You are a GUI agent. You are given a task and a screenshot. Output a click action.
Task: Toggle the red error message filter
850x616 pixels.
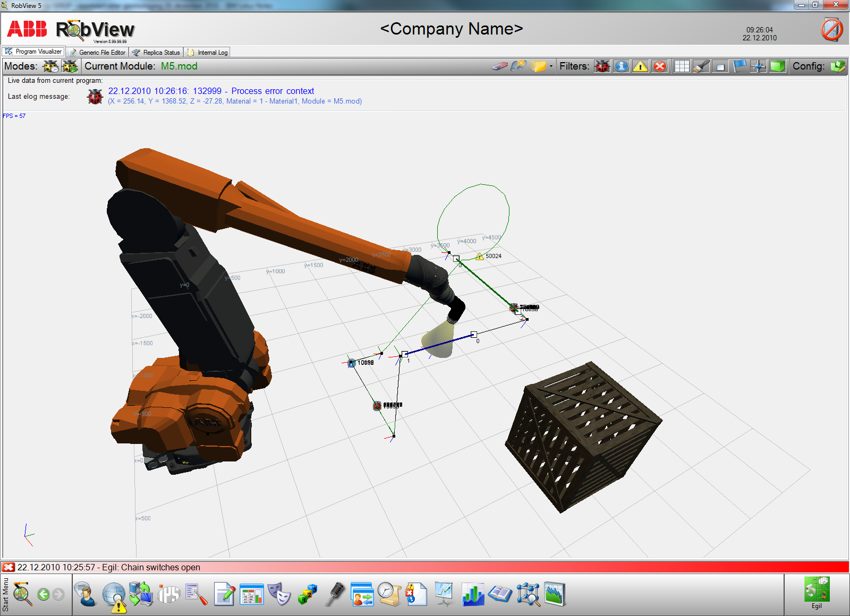660,66
